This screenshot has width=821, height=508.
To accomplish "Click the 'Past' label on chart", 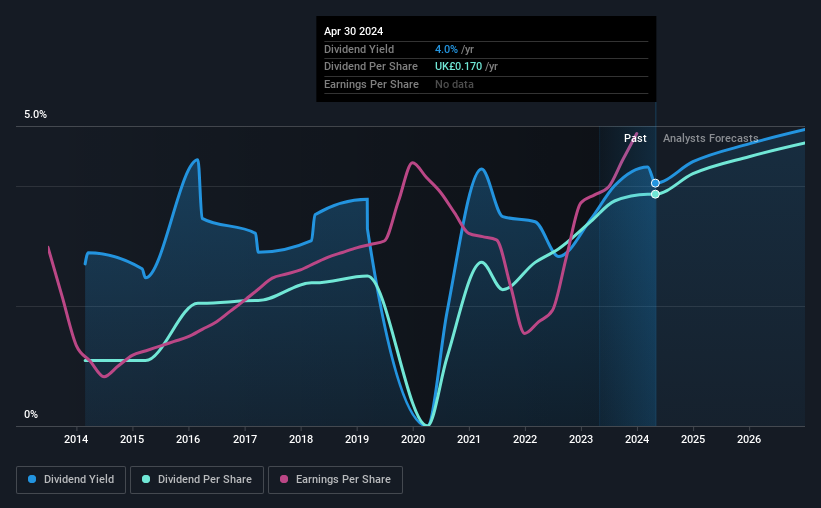I will pyautogui.click(x=635, y=138).
